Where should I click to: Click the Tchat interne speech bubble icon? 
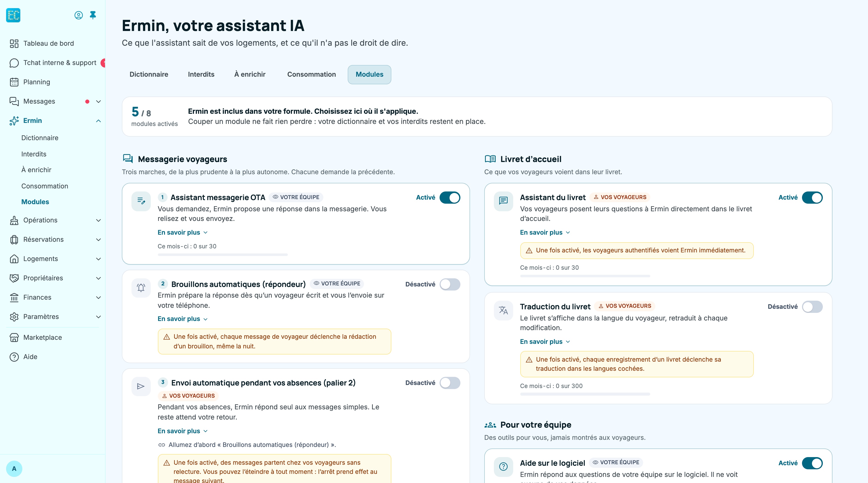14,63
